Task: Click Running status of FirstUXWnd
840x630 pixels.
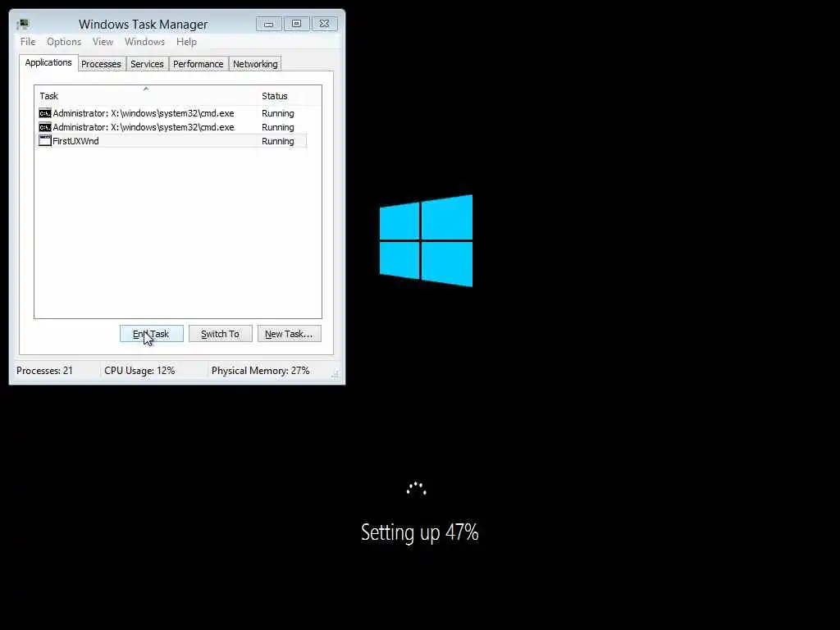Action: coord(277,141)
